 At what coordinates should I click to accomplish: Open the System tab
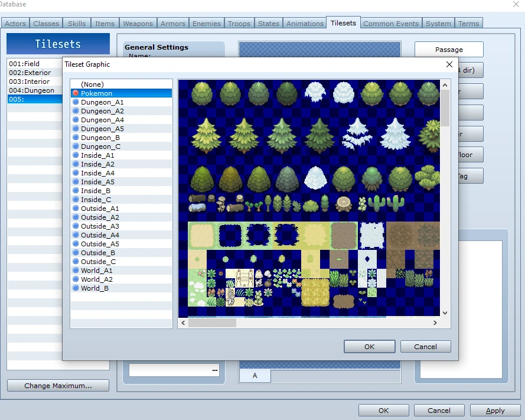tap(438, 24)
